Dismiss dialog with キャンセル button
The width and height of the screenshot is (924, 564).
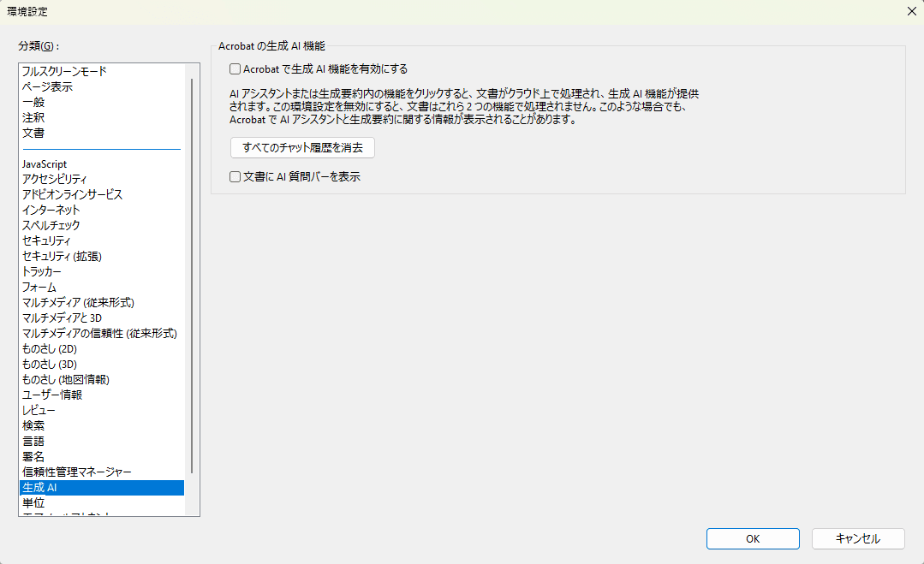(x=857, y=538)
